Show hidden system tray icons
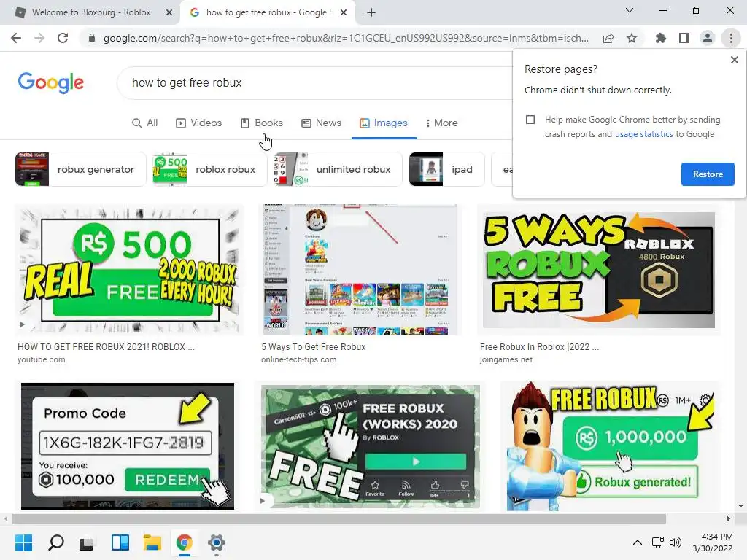This screenshot has width=747, height=560. (637, 542)
